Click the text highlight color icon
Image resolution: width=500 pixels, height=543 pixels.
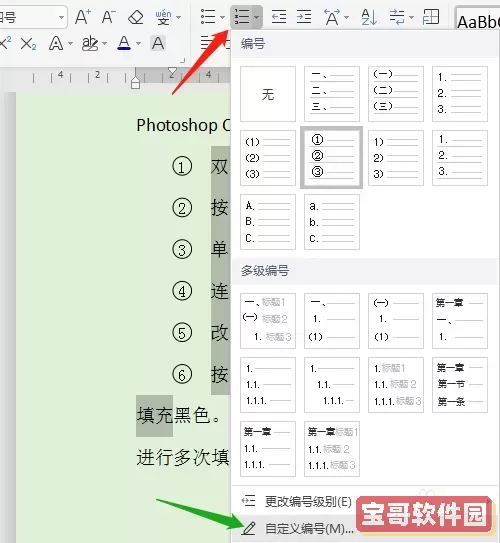(x=89, y=44)
